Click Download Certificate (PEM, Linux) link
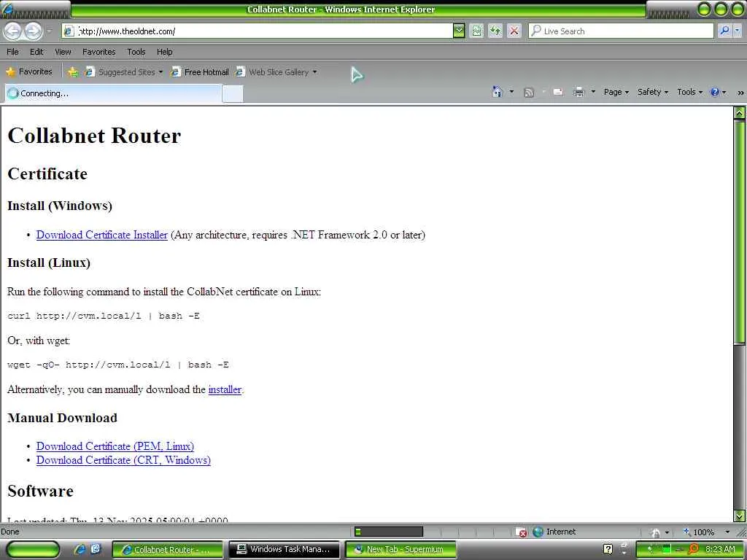This screenshot has height=560, width=747. pos(115,446)
